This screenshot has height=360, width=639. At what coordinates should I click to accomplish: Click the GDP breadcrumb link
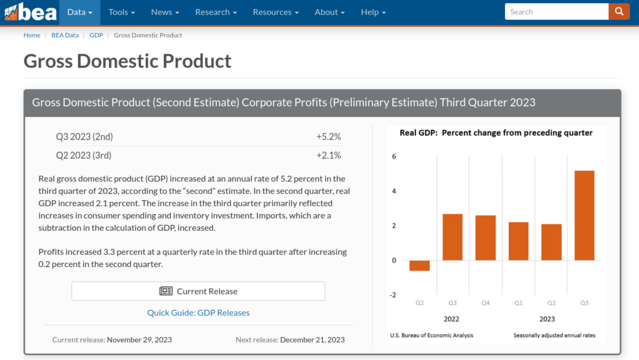coord(96,35)
